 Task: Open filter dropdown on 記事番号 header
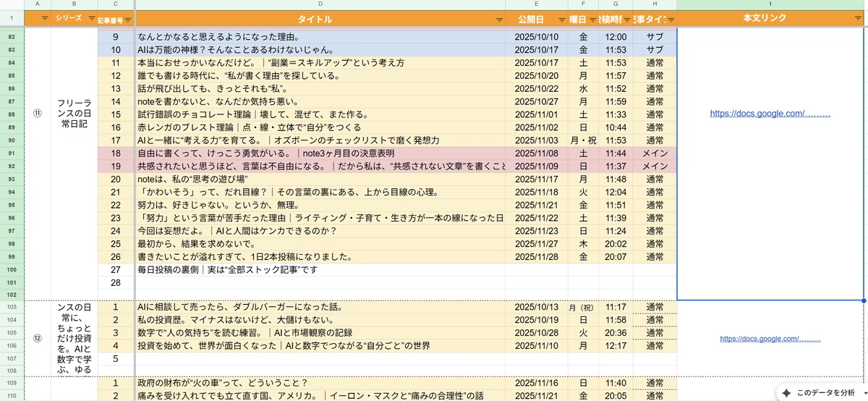pyautogui.click(x=128, y=20)
